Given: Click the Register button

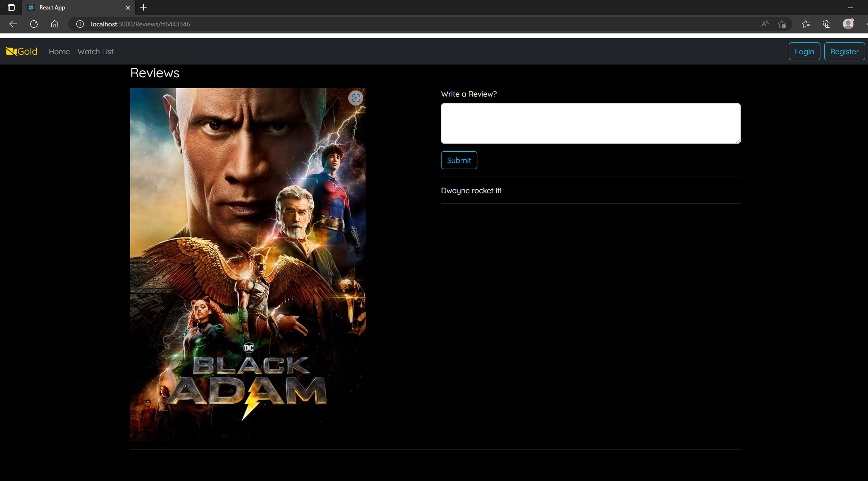Looking at the screenshot, I should coord(844,51).
